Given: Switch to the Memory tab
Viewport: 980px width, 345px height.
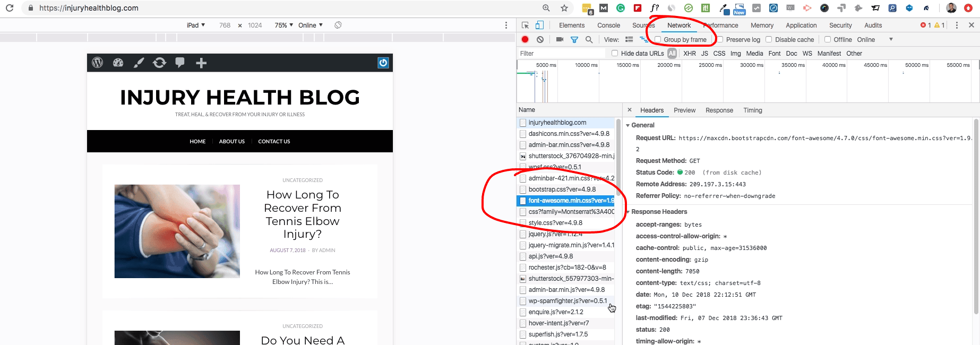Looking at the screenshot, I should [762, 25].
